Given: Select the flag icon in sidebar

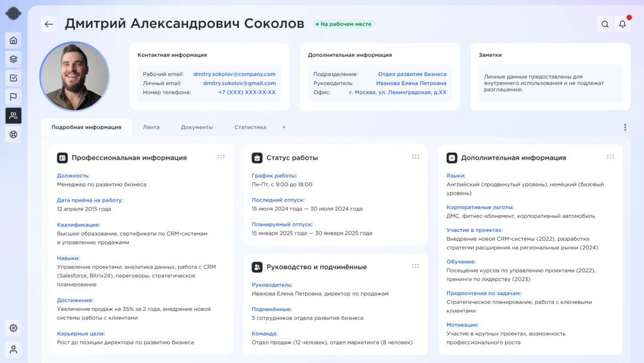Looking at the screenshot, I should 14,97.
